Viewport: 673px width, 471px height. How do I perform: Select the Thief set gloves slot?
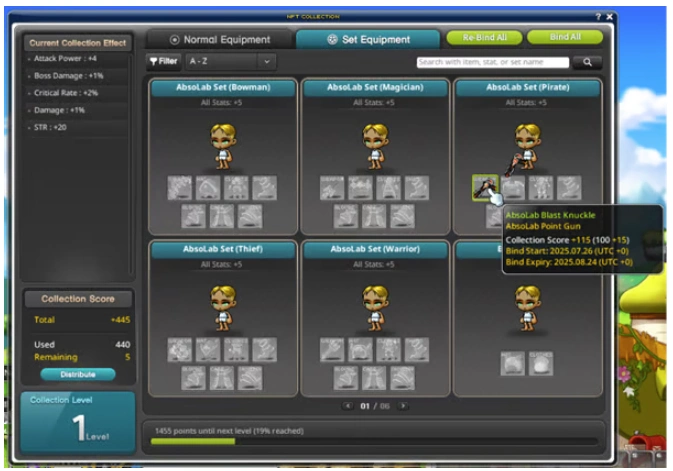(x=194, y=377)
